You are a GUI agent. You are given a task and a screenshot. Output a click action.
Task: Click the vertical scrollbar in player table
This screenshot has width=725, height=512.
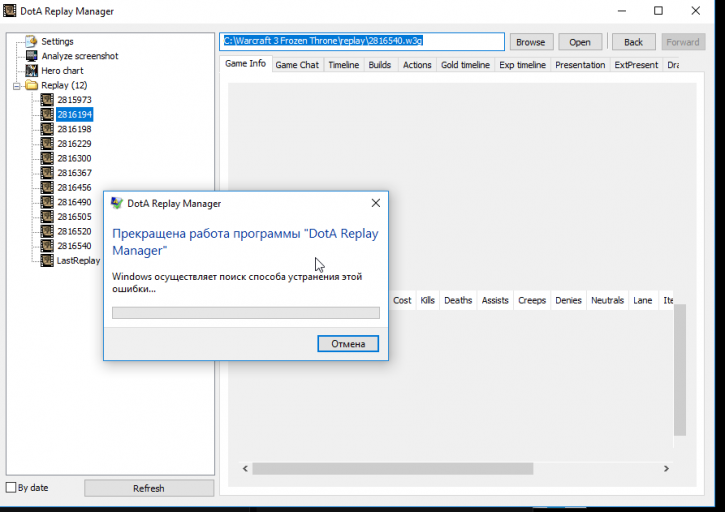(x=680, y=370)
